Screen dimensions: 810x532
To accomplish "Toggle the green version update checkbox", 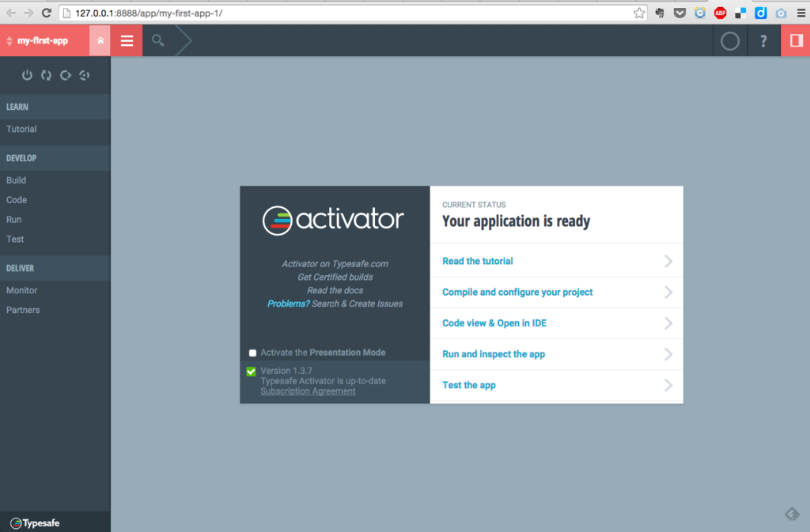I will coord(252,371).
